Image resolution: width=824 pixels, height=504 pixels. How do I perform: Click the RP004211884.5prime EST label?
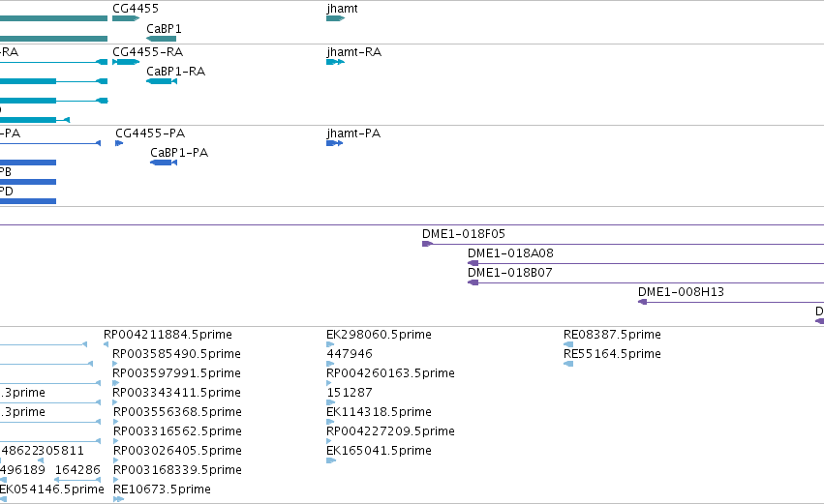tap(168, 335)
